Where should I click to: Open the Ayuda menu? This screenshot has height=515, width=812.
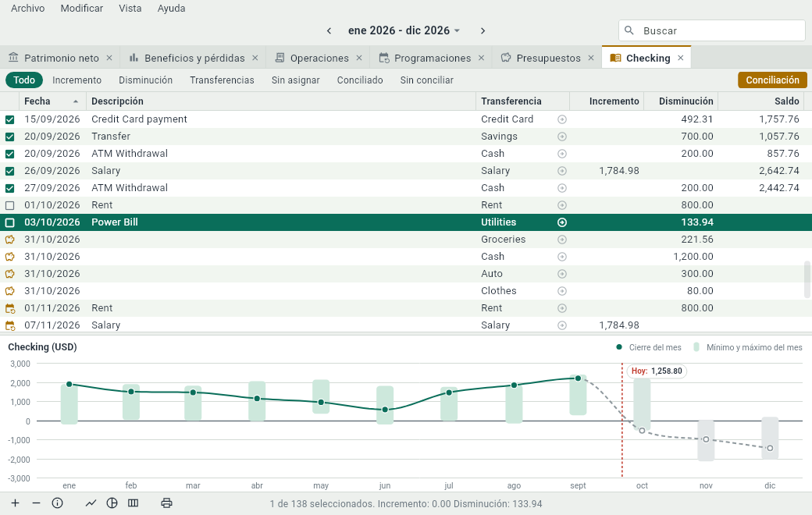(172, 9)
